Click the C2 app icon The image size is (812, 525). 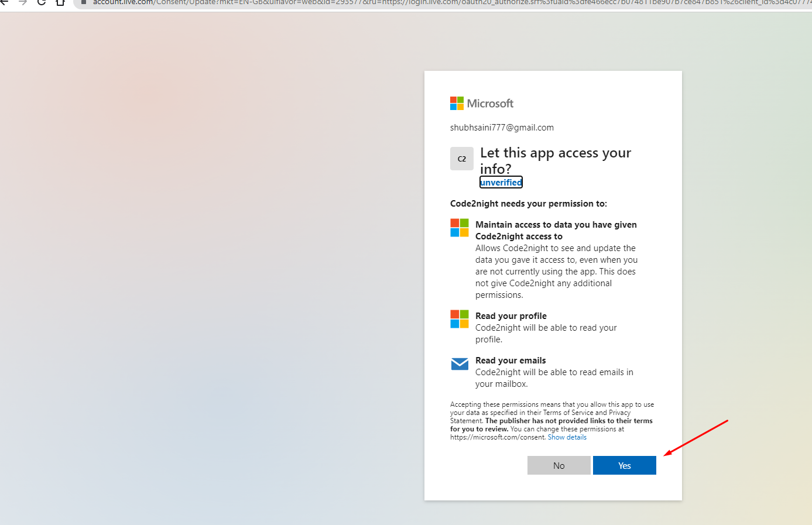pos(462,159)
